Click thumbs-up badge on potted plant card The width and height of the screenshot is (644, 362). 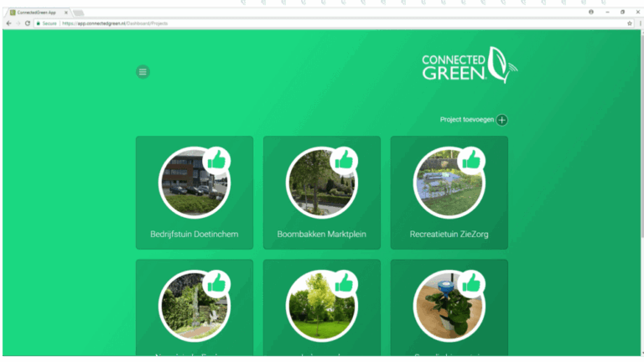pyautogui.click(x=471, y=284)
